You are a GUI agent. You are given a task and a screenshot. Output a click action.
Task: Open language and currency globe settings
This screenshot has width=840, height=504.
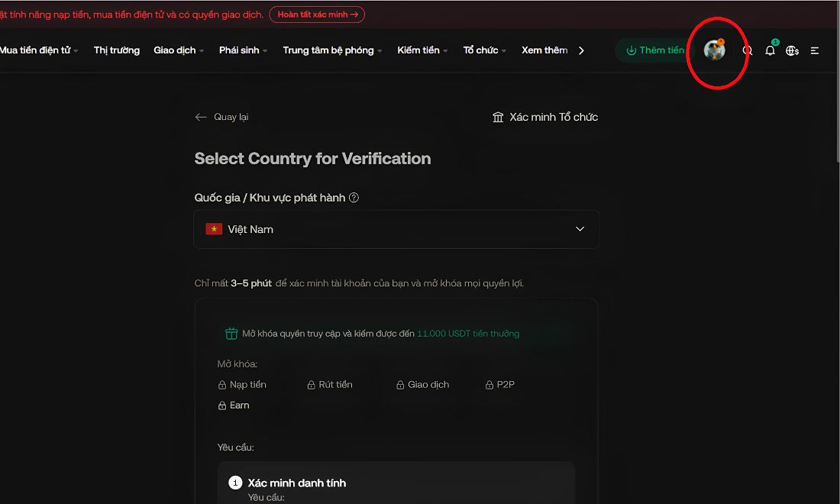[x=793, y=50]
